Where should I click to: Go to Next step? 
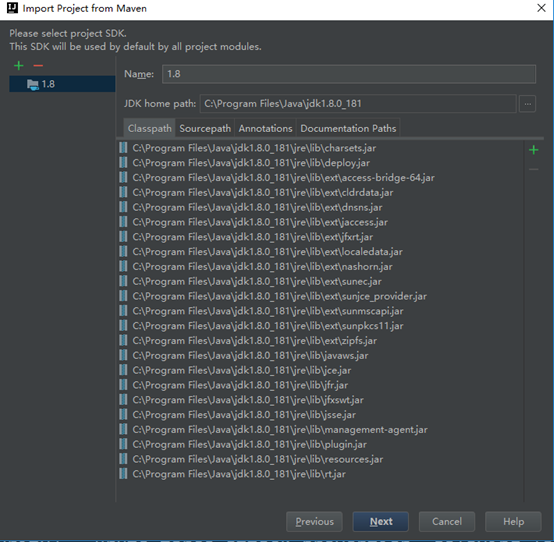coord(381,522)
